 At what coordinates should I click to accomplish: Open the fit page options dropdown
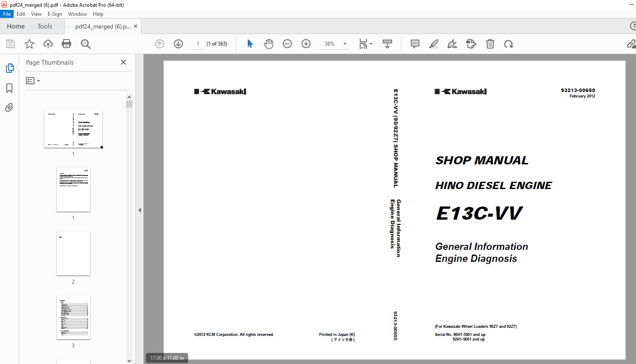[366, 44]
